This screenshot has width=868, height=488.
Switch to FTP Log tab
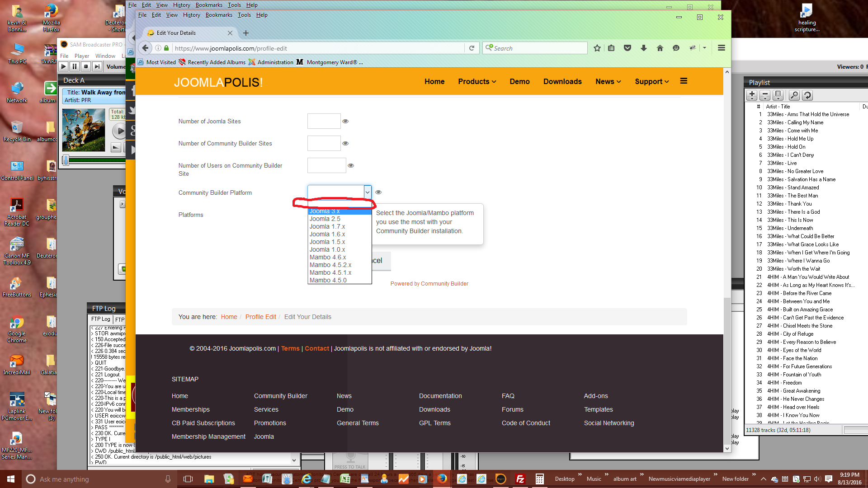[x=101, y=319]
